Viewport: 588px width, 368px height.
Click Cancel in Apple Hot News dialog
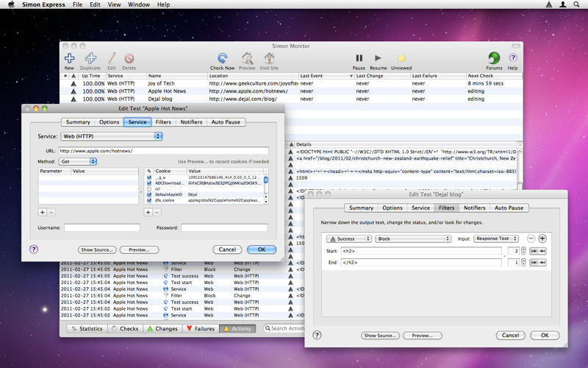(227, 250)
